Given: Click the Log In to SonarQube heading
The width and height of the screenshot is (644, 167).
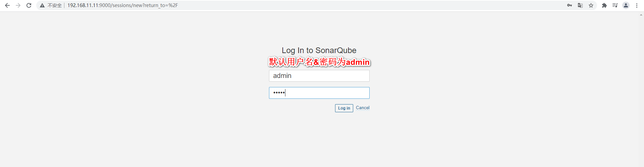Looking at the screenshot, I should [319, 50].
